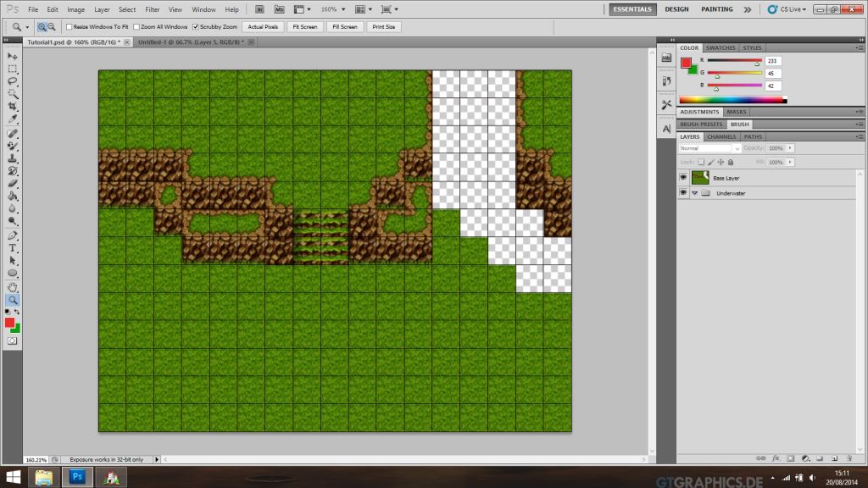Launch Mini Bridge from the application bar
Viewport: 868px width, 488px height.
click(280, 9)
